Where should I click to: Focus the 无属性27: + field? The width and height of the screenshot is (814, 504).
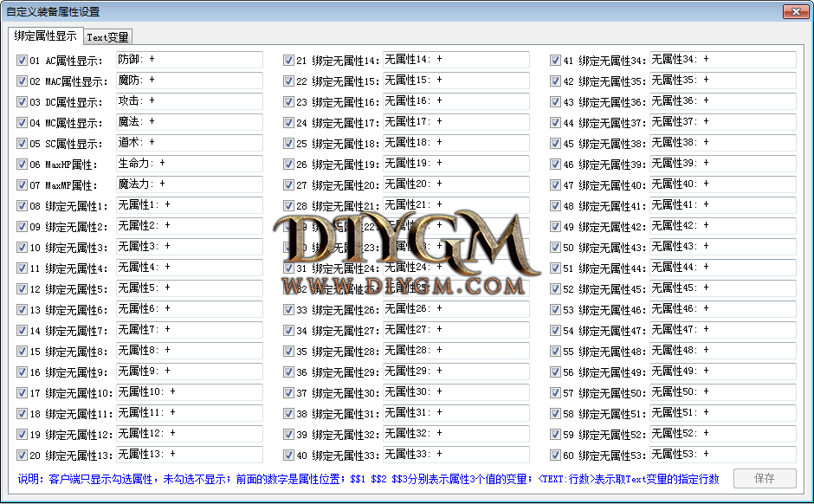[456, 330]
